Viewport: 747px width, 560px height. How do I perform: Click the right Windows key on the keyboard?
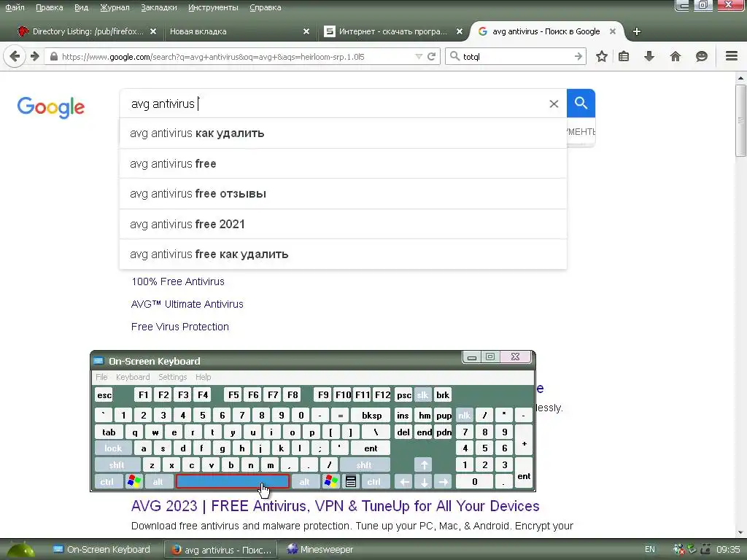331,481
